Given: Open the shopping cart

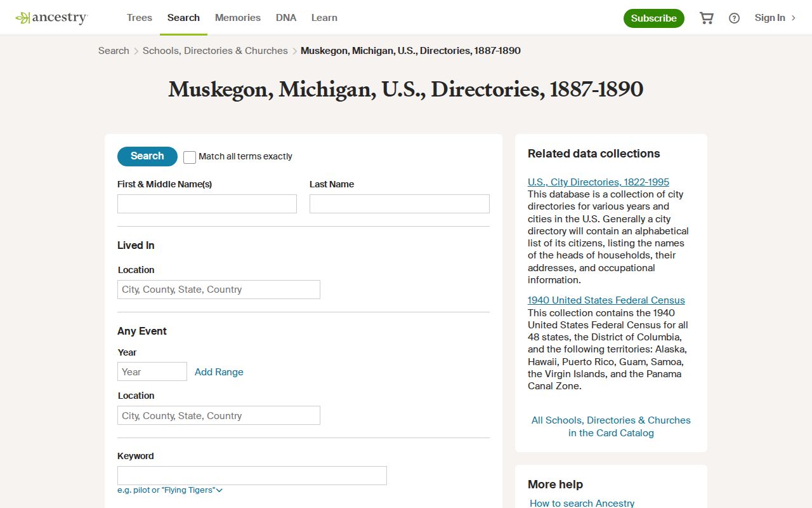Looking at the screenshot, I should tap(706, 18).
